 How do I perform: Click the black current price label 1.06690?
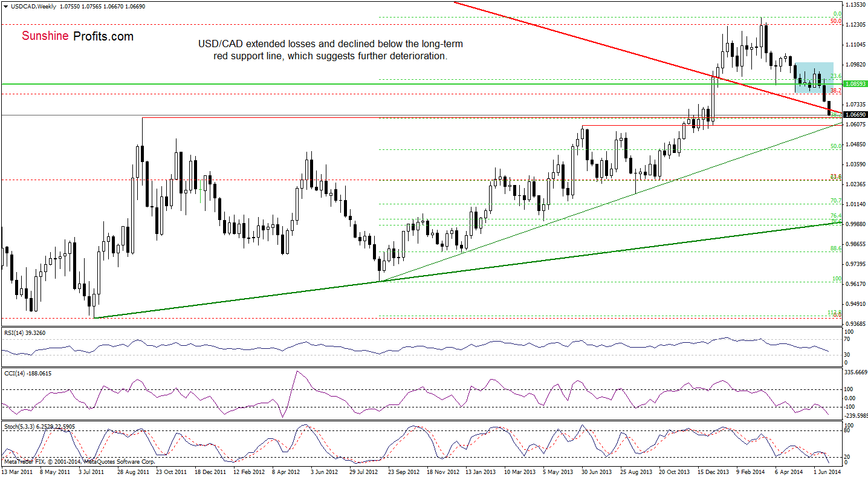(855, 114)
